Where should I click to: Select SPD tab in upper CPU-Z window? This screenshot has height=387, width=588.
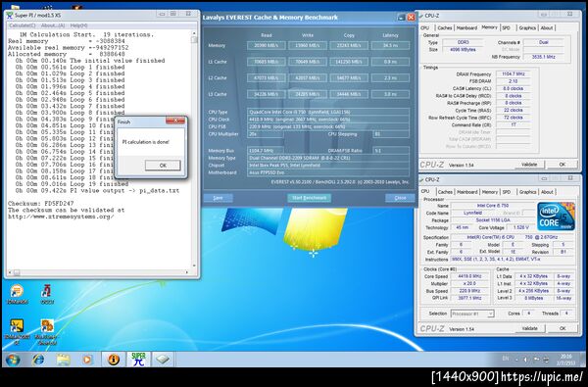click(x=507, y=28)
